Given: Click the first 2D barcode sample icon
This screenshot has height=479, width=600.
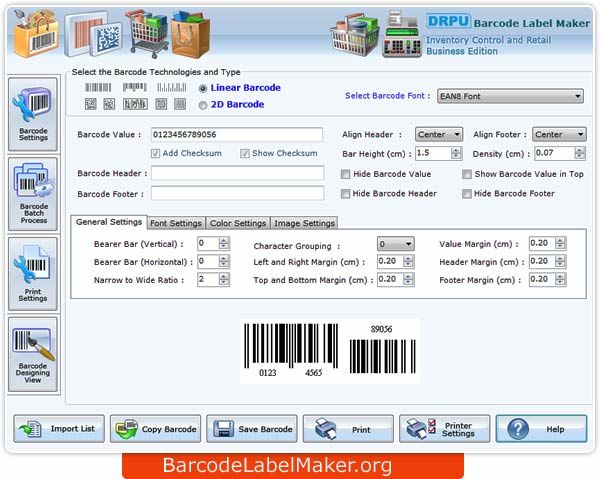Looking at the screenshot, I should (91, 104).
